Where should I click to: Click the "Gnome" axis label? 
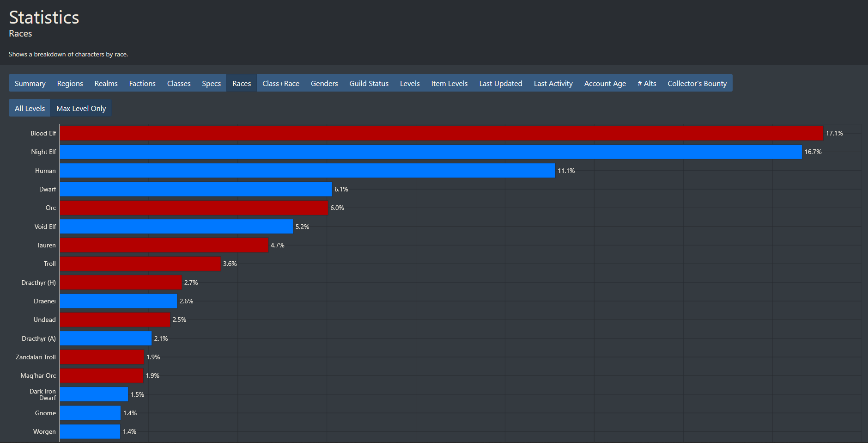[45, 413]
